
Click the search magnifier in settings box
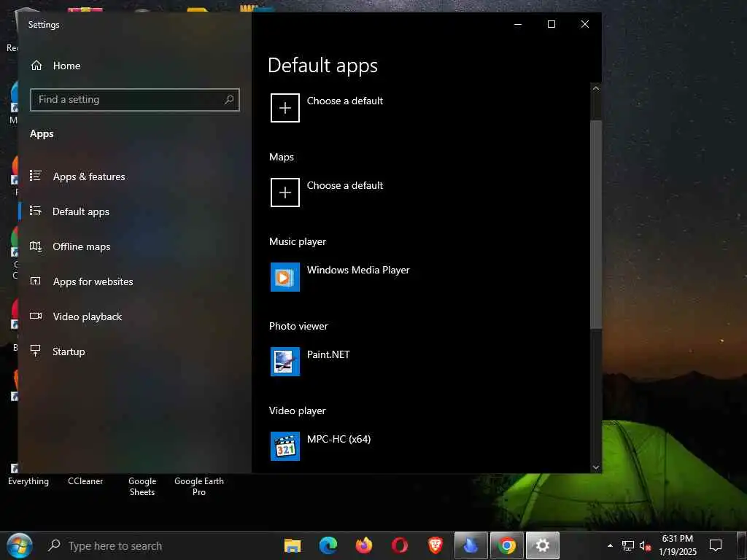pos(229,99)
